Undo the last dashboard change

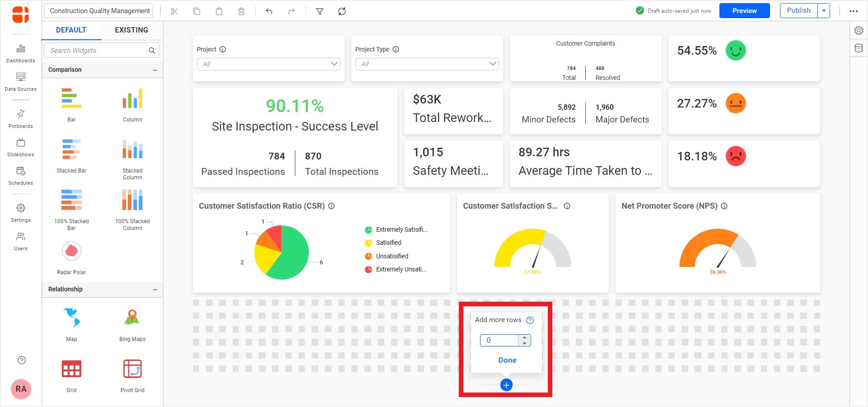(269, 11)
